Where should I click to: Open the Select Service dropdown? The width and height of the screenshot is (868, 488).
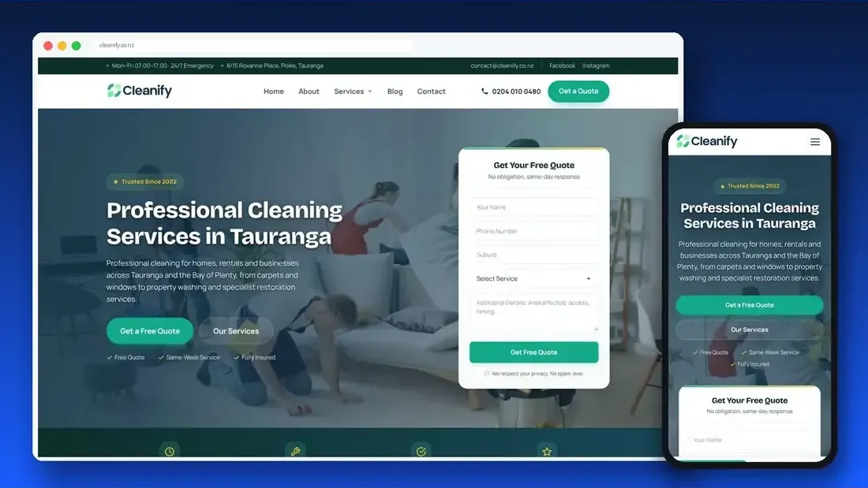pos(533,279)
